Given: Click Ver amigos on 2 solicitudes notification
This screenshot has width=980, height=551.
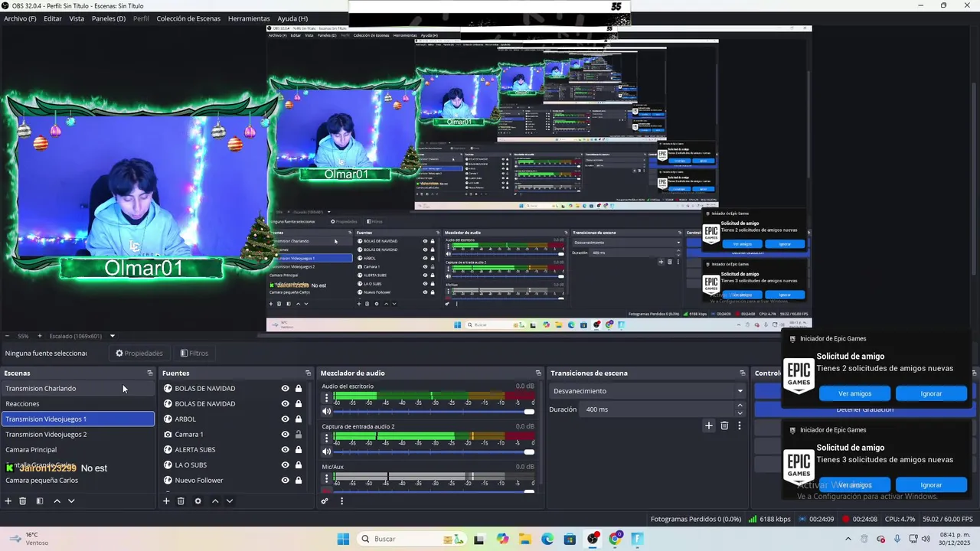Looking at the screenshot, I should coord(854,393).
